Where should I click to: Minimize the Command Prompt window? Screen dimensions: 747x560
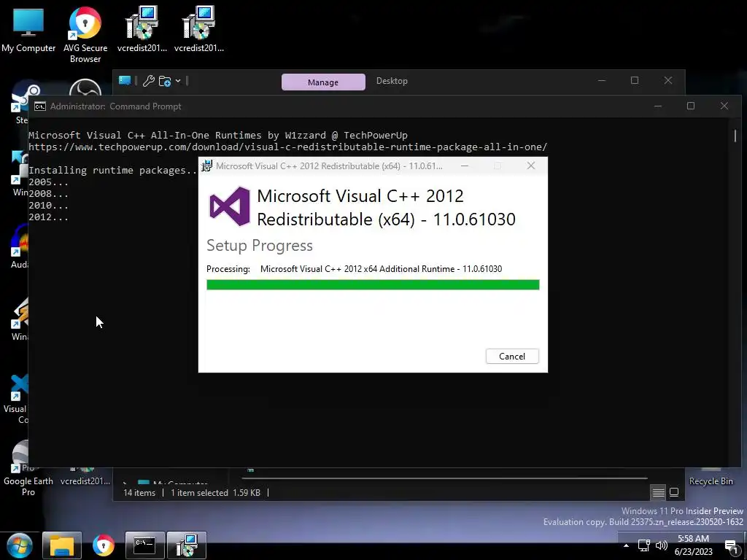click(658, 106)
